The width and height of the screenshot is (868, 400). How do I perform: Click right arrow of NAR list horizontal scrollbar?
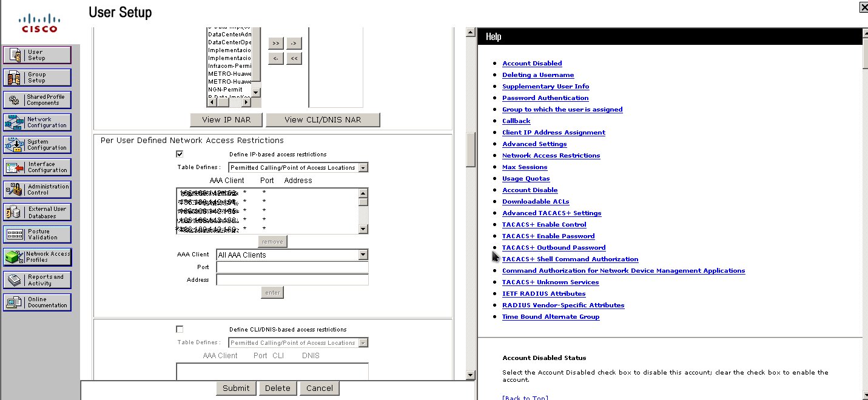(x=246, y=102)
